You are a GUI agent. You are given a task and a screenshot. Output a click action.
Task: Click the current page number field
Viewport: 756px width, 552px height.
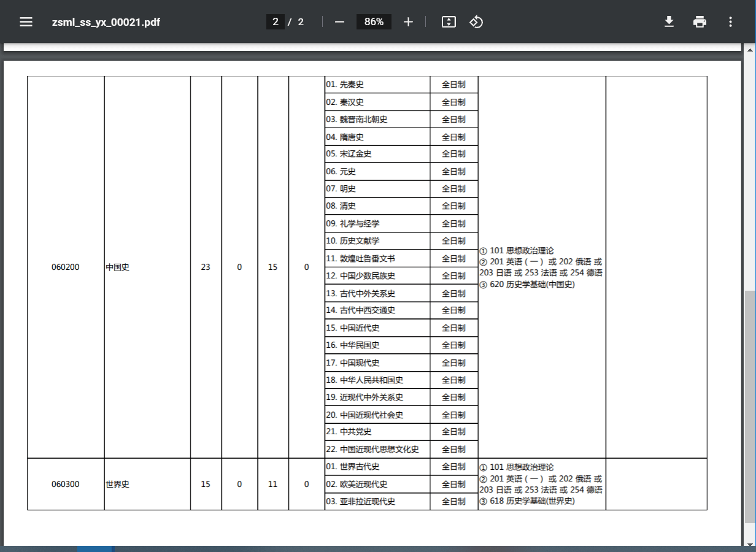click(276, 22)
